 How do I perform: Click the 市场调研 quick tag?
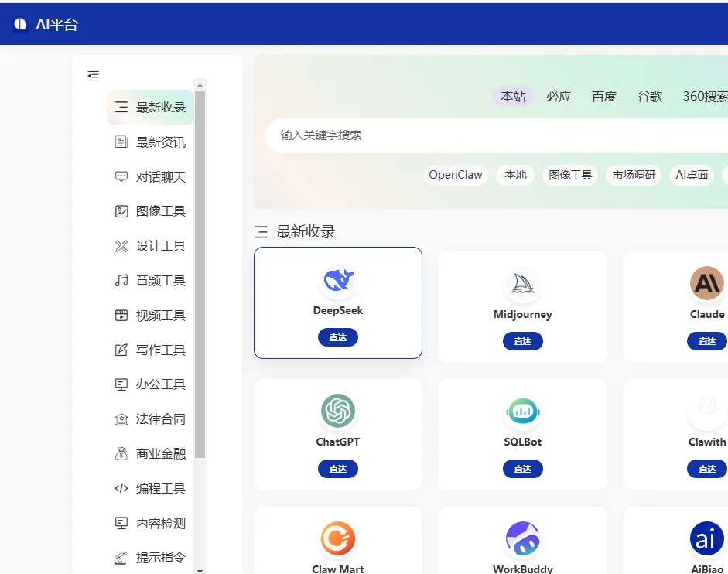[x=634, y=175]
